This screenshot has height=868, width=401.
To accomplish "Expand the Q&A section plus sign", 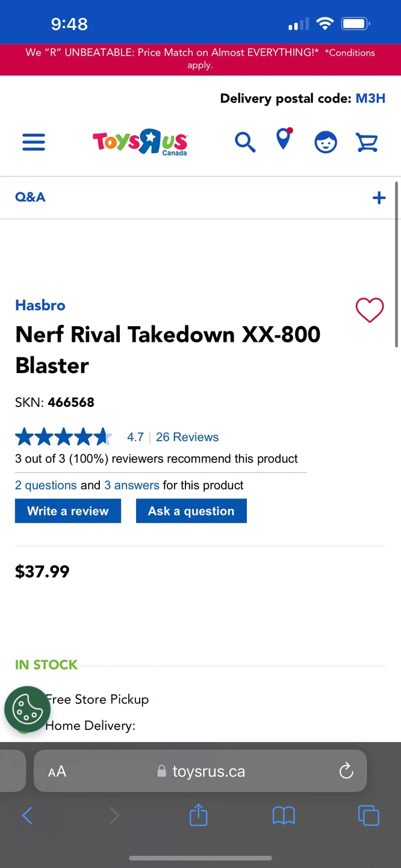I will click(x=379, y=198).
